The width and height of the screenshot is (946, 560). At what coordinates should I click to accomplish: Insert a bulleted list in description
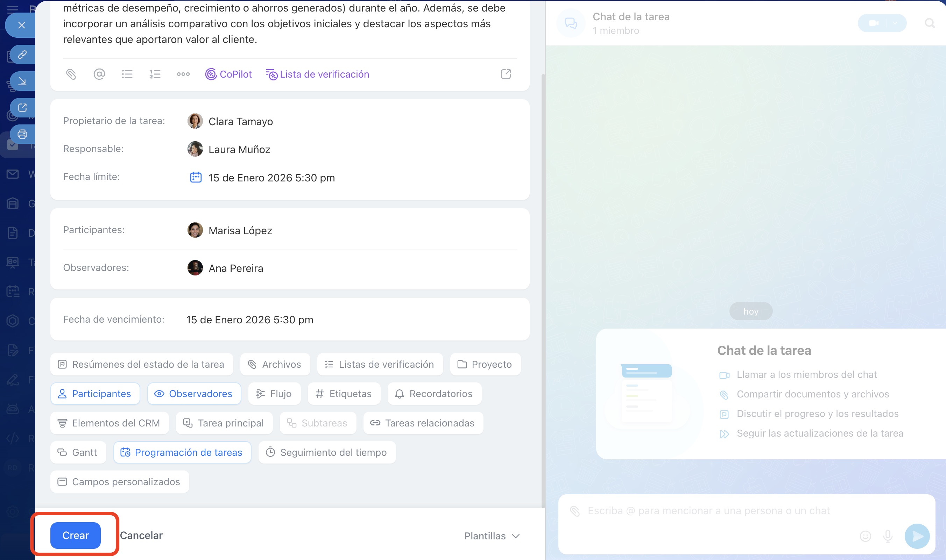click(127, 74)
